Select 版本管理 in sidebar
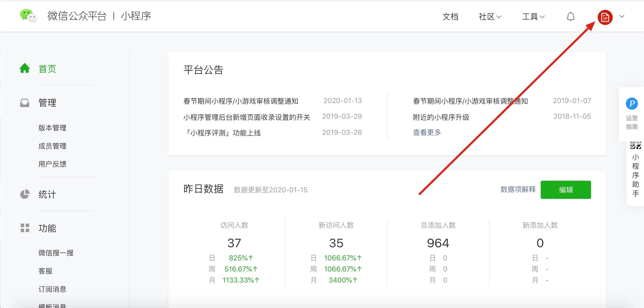The width and height of the screenshot is (644, 308). click(x=52, y=128)
